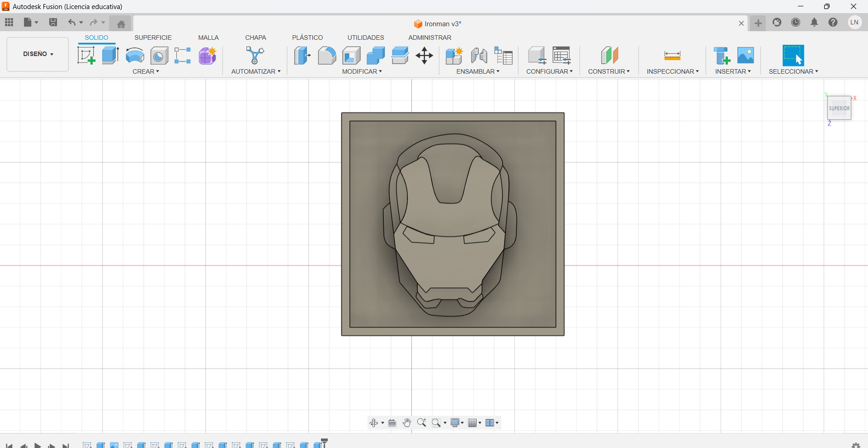Screen dimensions: 868x448
Task: Select the Offset Face tool
Action: coord(400,56)
